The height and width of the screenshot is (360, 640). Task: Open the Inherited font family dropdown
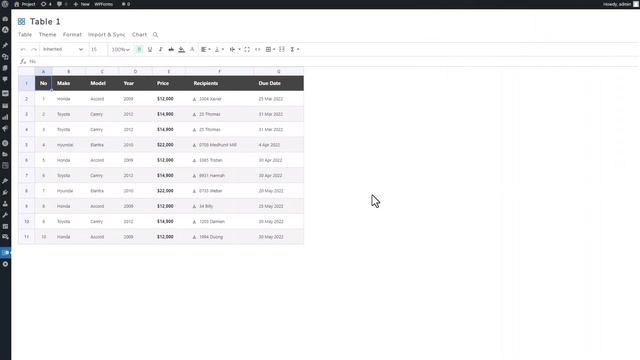click(63, 49)
